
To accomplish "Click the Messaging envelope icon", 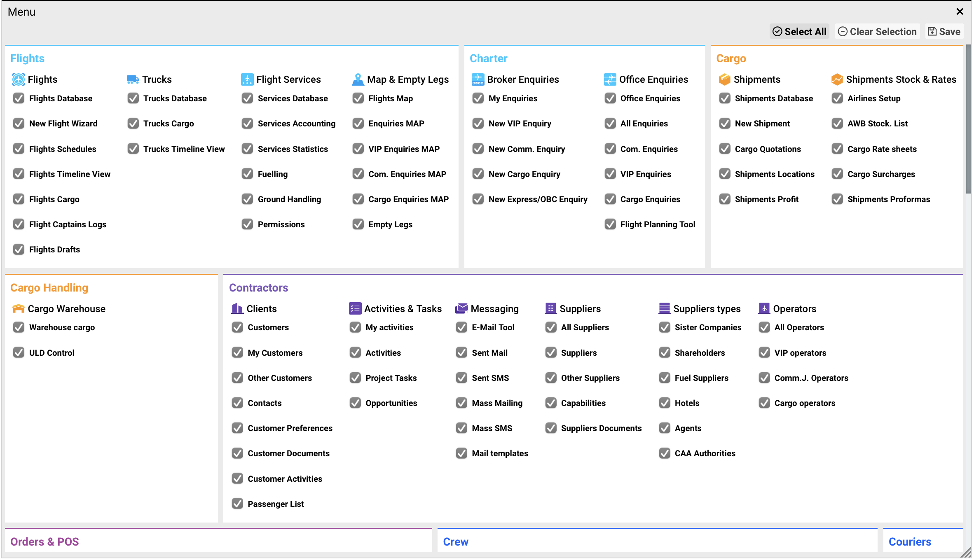I will pyautogui.click(x=461, y=309).
